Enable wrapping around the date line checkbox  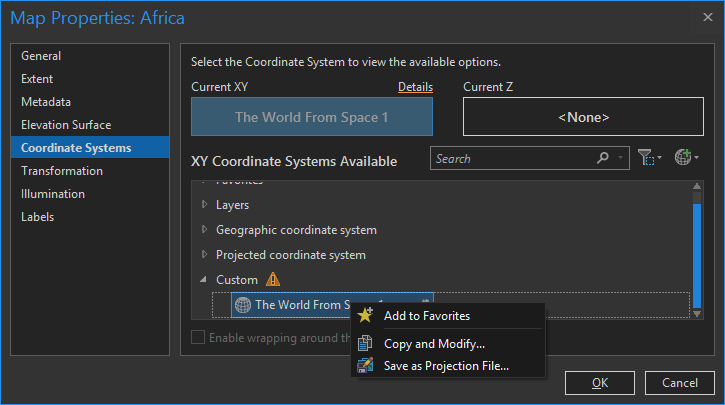[198, 337]
